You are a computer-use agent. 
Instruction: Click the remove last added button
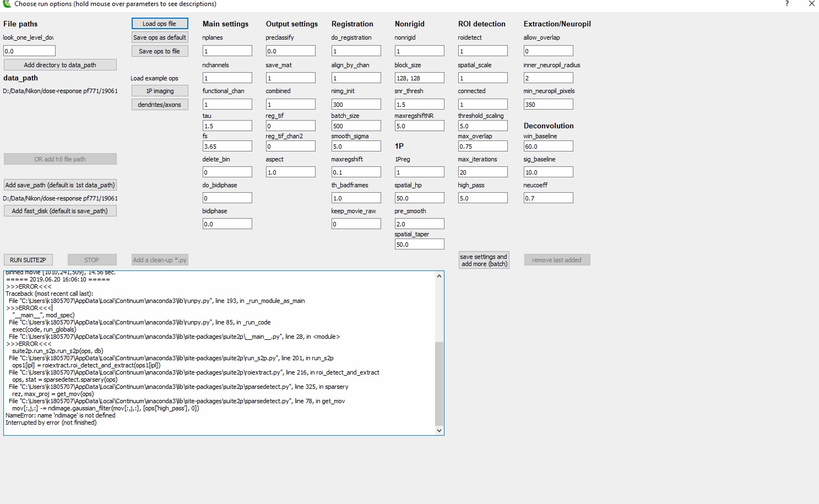557,259
